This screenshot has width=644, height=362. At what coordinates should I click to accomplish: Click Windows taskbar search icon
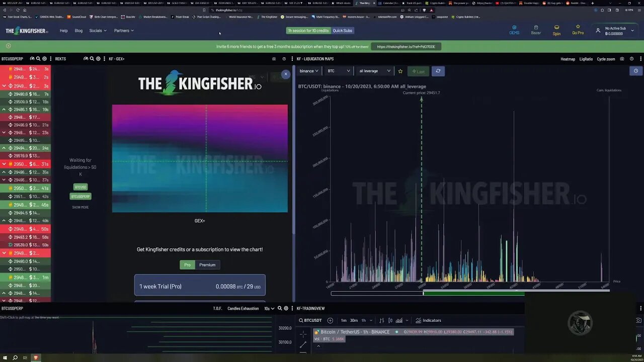[x=15, y=357]
